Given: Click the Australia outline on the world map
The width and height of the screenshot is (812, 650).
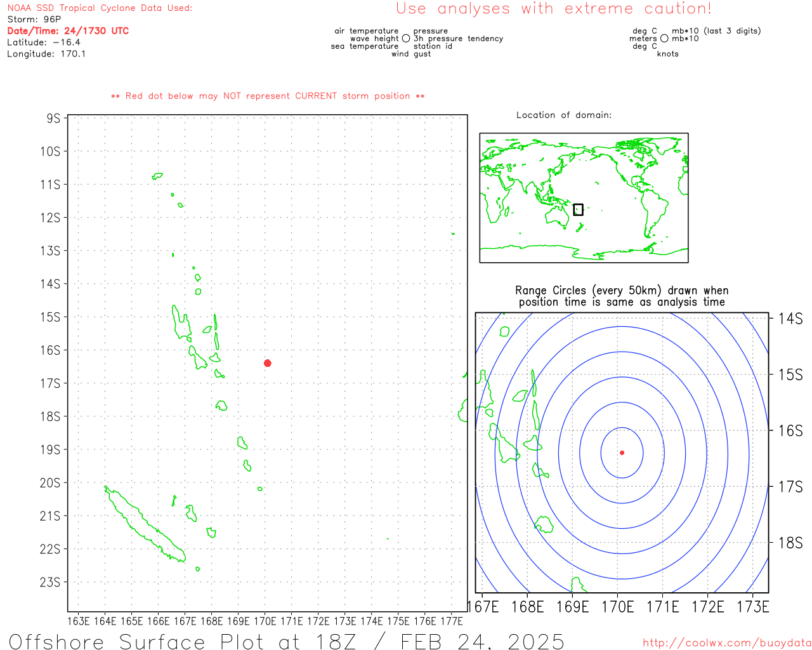Looking at the screenshot, I should [558, 217].
